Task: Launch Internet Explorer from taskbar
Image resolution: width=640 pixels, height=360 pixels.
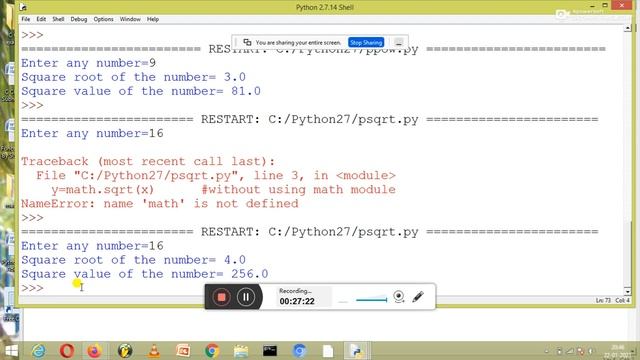Action: click(x=39, y=351)
